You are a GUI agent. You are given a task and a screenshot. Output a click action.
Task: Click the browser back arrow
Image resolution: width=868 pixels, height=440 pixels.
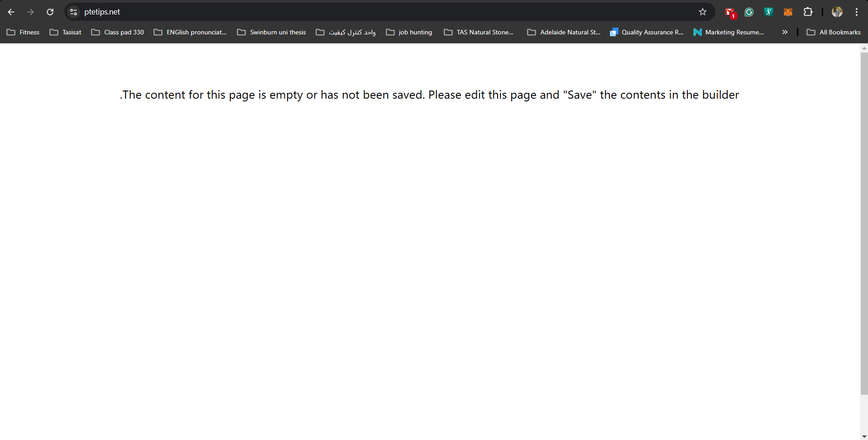tap(11, 12)
